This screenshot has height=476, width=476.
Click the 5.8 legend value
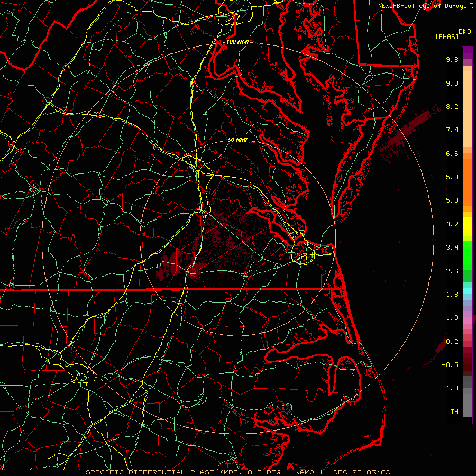[x=452, y=177]
